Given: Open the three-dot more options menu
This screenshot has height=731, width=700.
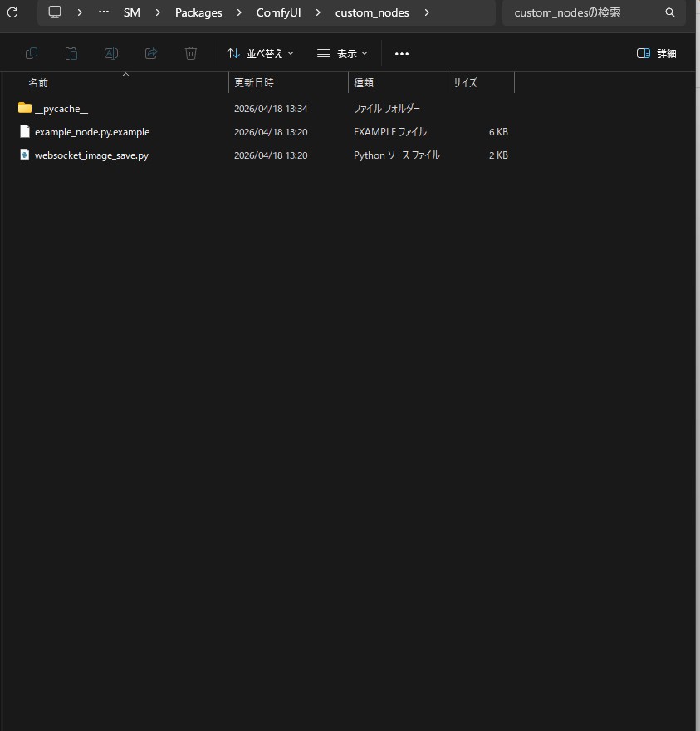Looking at the screenshot, I should pos(402,53).
